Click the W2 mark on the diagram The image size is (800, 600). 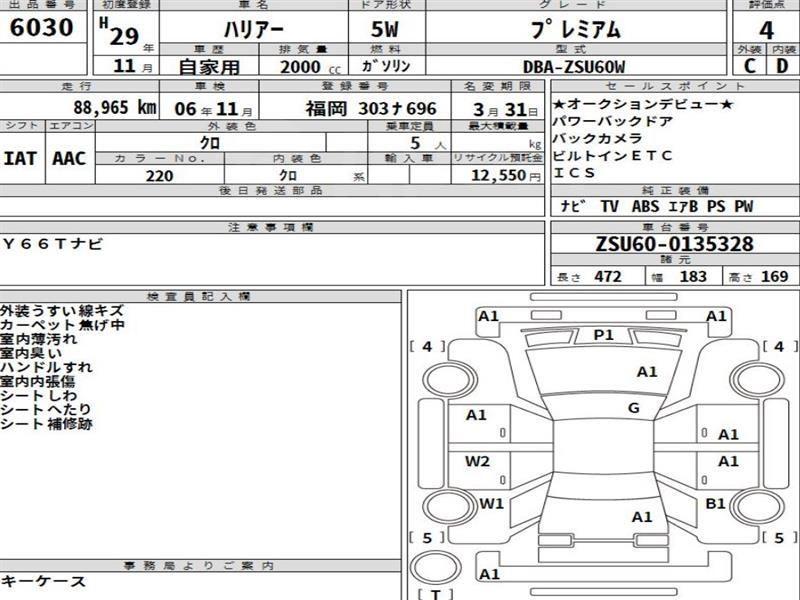coord(477,461)
